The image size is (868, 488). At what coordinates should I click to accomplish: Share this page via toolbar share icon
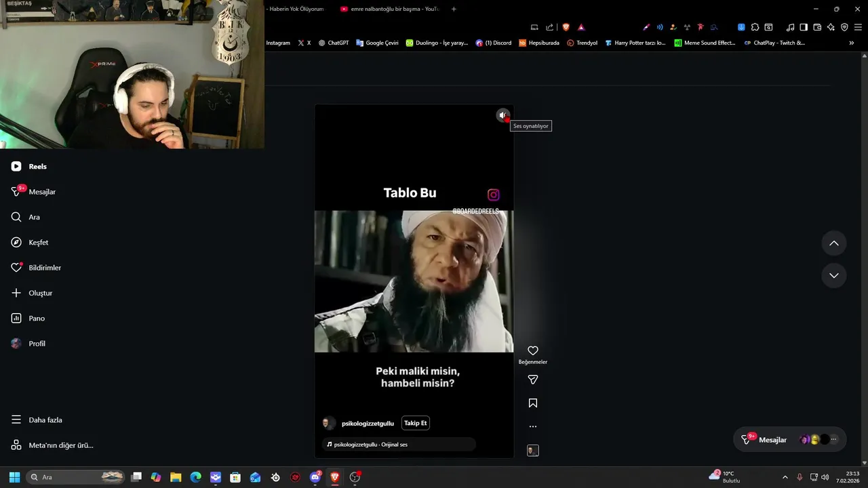point(549,27)
